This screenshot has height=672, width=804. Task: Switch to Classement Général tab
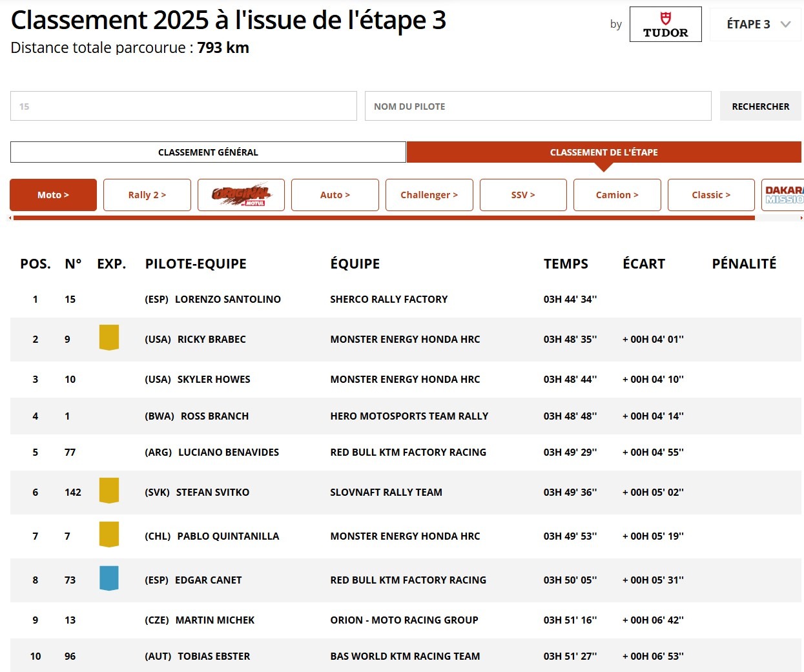tap(208, 152)
